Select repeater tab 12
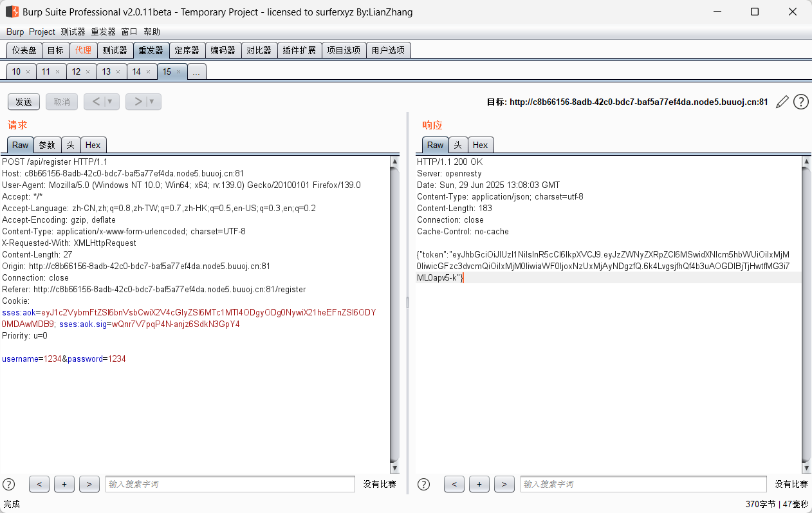This screenshot has width=812, height=513. click(76, 71)
